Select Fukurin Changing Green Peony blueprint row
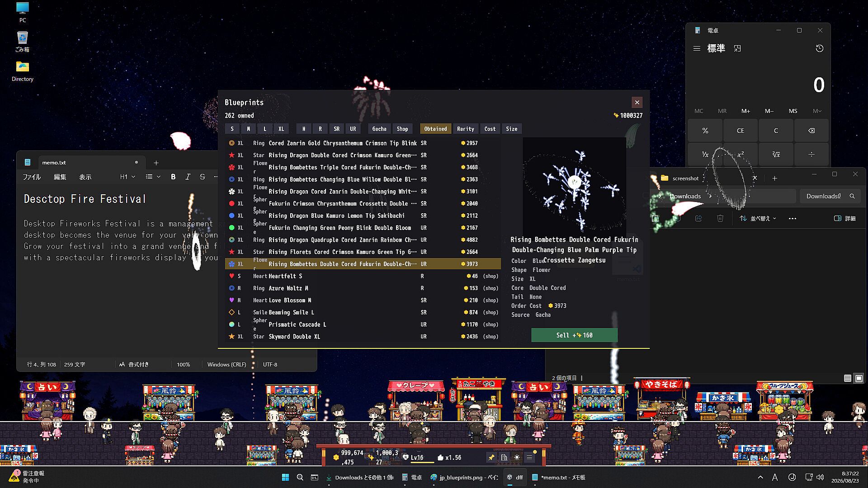Image resolution: width=868 pixels, height=488 pixels. click(x=363, y=228)
